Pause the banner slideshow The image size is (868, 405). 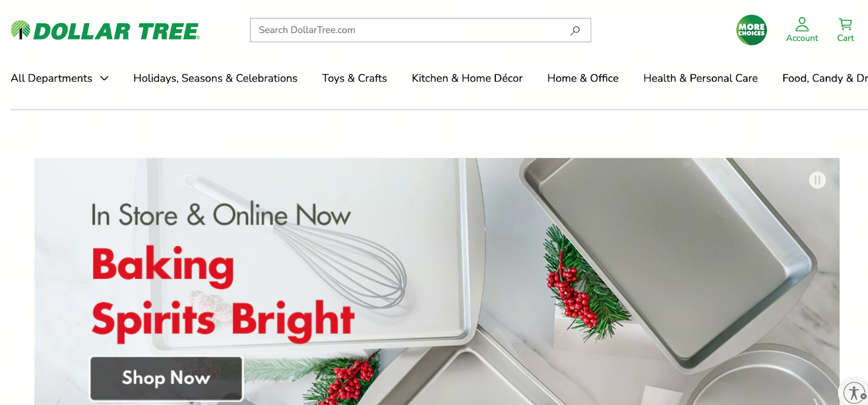(817, 180)
